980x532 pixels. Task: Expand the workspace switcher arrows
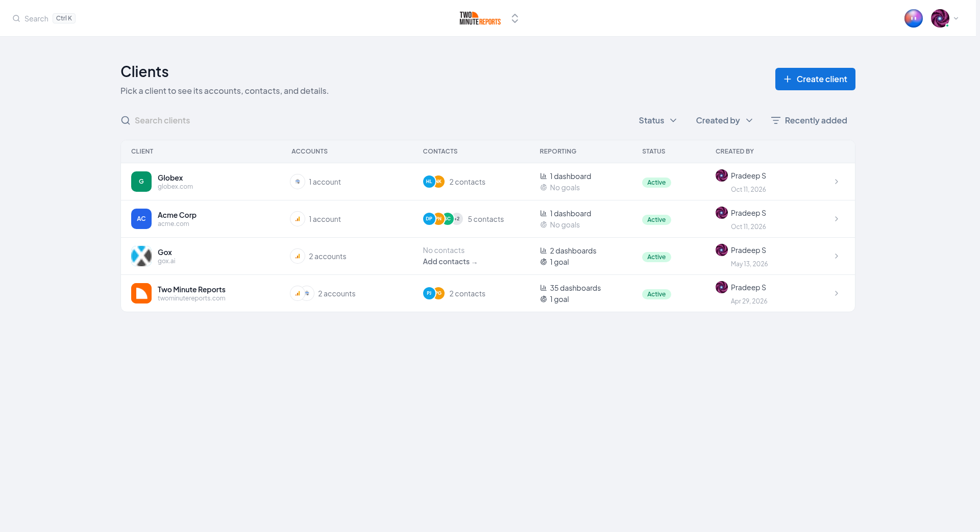[515, 18]
